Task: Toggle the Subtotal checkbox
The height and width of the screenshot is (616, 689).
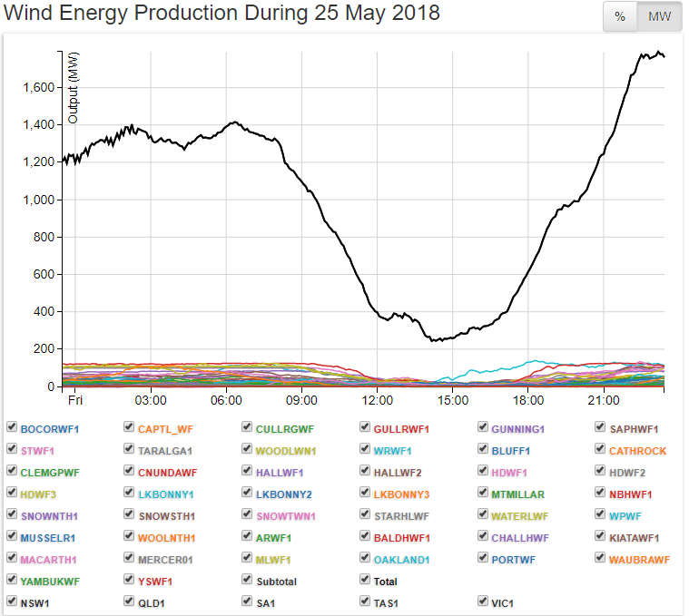Action: [247, 582]
